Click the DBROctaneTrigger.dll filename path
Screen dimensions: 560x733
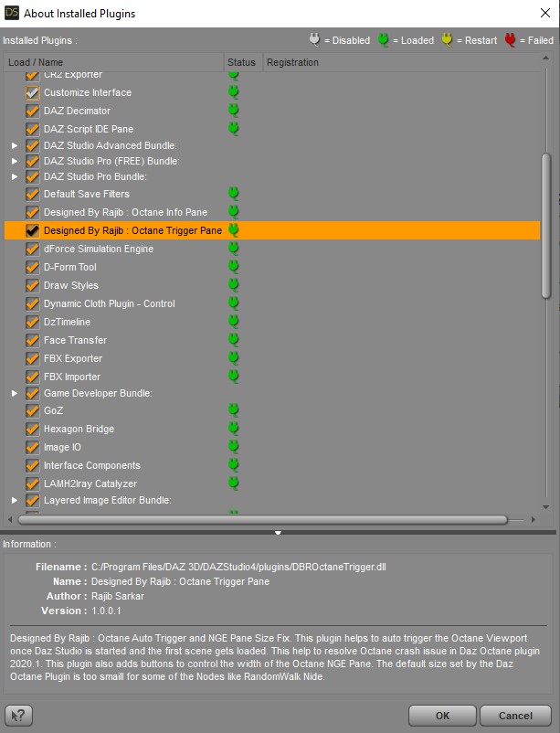pos(238,567)
